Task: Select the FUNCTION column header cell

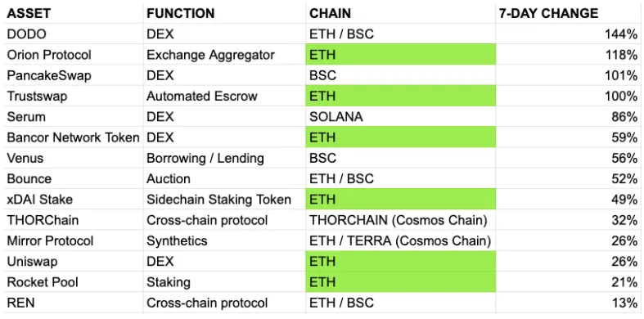Action: click(x=224, y=14)
